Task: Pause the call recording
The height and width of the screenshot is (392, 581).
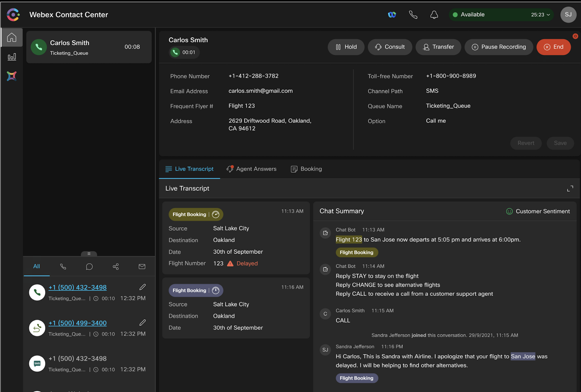Action: [498, 47]
